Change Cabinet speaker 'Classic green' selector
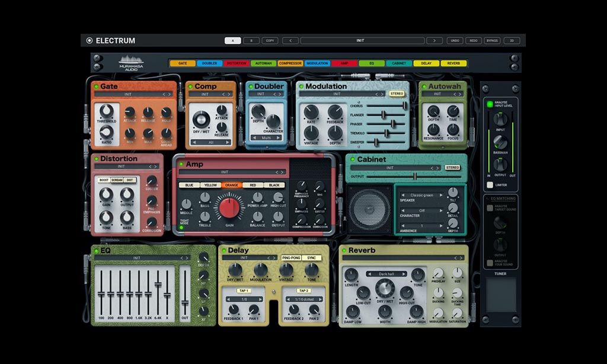The image size is (607, 364). [421, 195]
